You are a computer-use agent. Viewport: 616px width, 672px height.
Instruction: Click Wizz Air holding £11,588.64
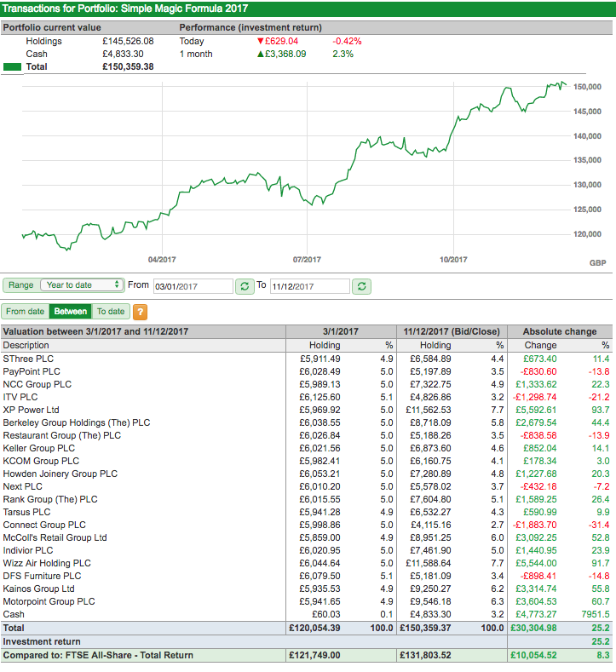pyautogui.click(x=429, y=564)
